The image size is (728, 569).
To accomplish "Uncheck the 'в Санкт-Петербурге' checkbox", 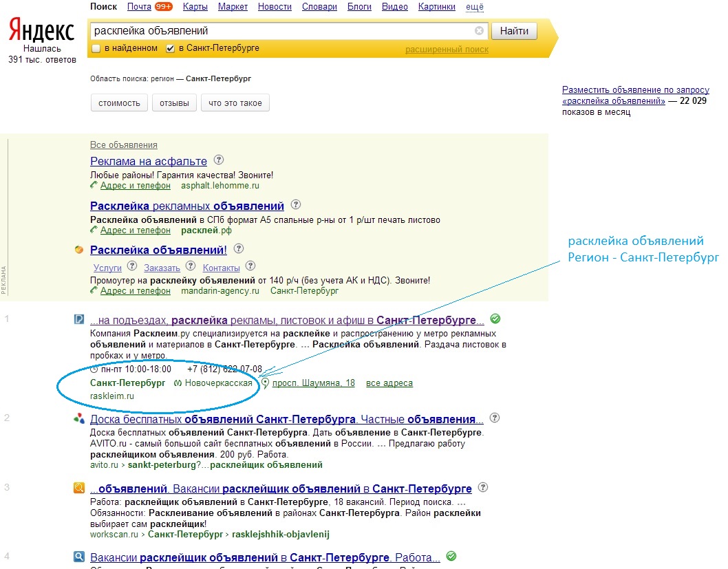I will pyautogui.click(x=171, y=48).
